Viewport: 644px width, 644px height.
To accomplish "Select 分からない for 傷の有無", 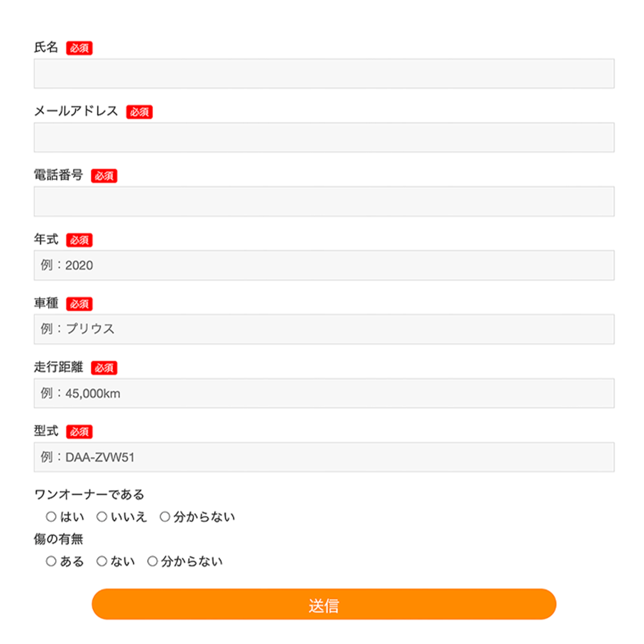I will tap(152, 561).
